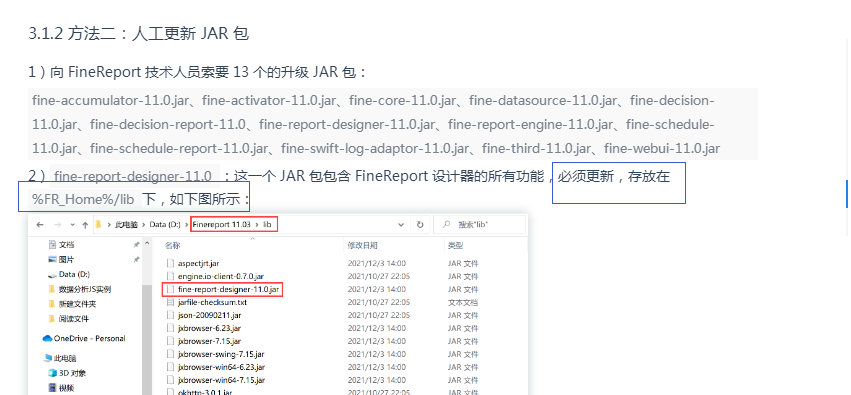Select lib in the address breadcrumb
The height and width of the screenshot is (395, 851).
click(x=268, y=224)
